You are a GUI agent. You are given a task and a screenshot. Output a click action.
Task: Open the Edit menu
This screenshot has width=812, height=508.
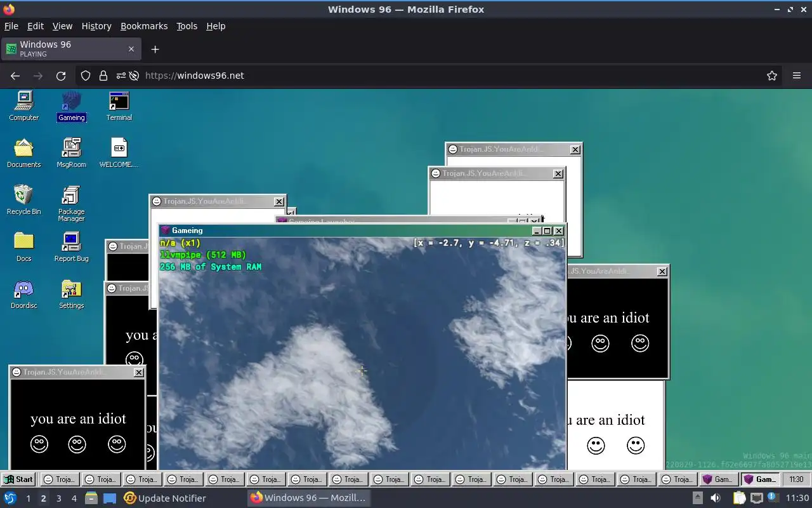pyautogui.click(x=36, y=26)
